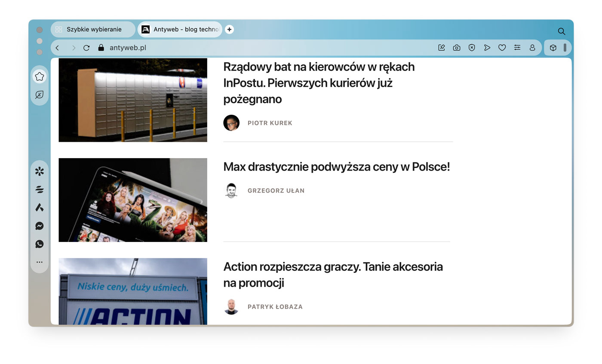
Task: Click the Action store sign thumbnail
Action: [133, 291]
